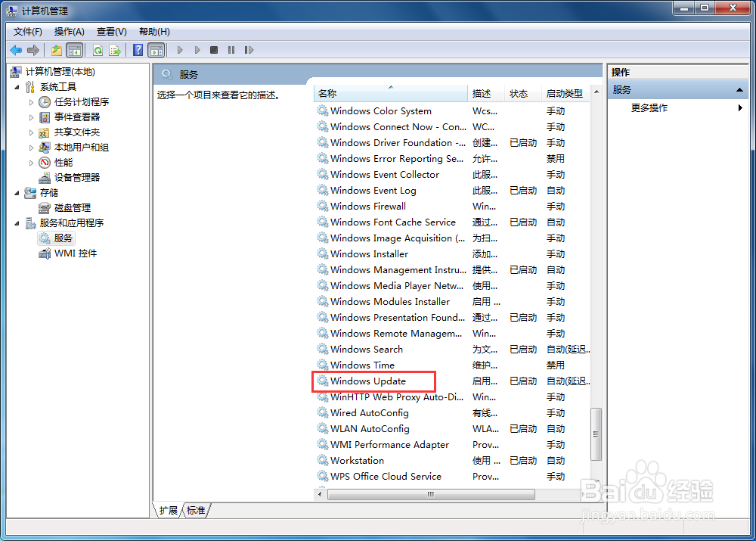The image size is (756, 541).
Task: Open 设备管理器 in the tree
Action: click(x=77, y=178)
